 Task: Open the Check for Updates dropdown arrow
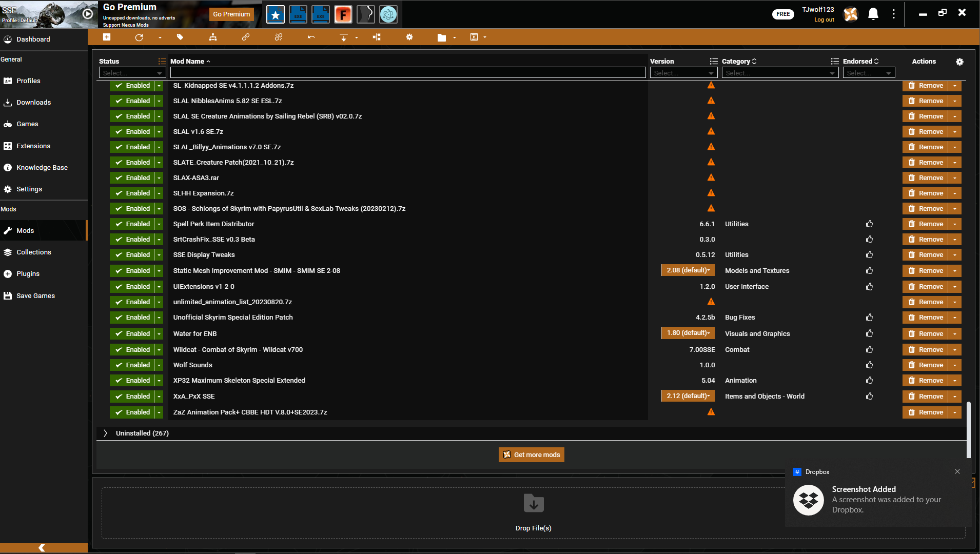tap(160, 37)
